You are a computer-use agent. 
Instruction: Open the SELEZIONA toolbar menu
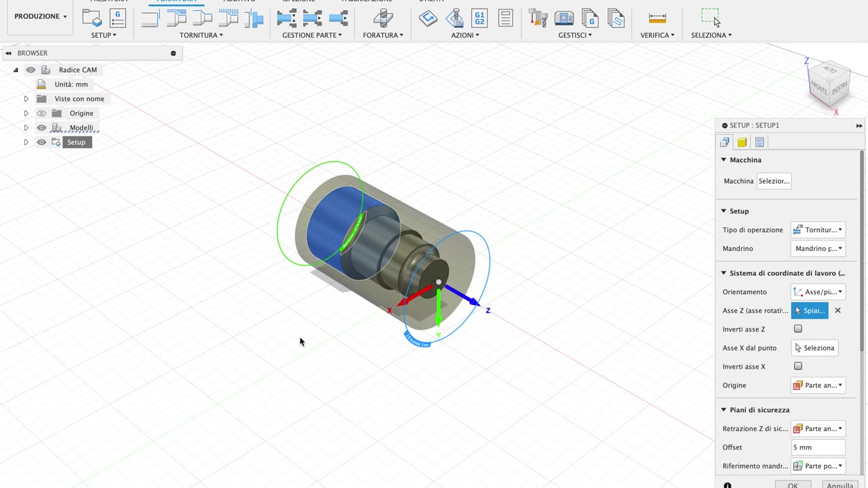pos(711,35)
